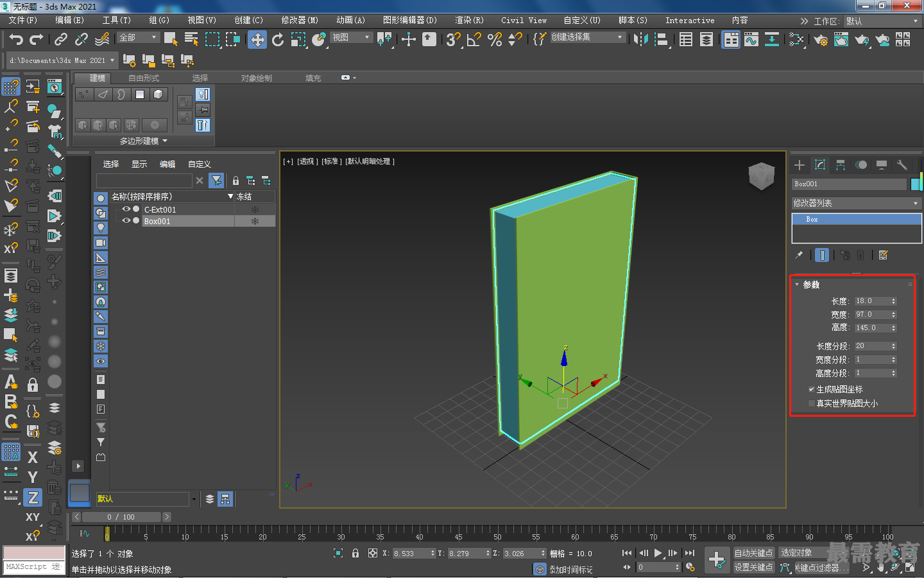924x578 pixels.
Task: Click the Pin Stack icon
Action: click(x=799, y=255)
